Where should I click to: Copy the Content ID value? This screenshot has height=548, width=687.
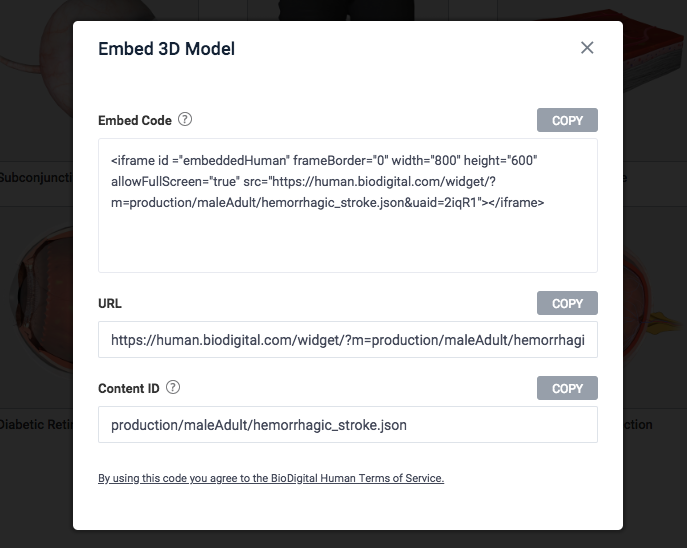coord(567,388)
